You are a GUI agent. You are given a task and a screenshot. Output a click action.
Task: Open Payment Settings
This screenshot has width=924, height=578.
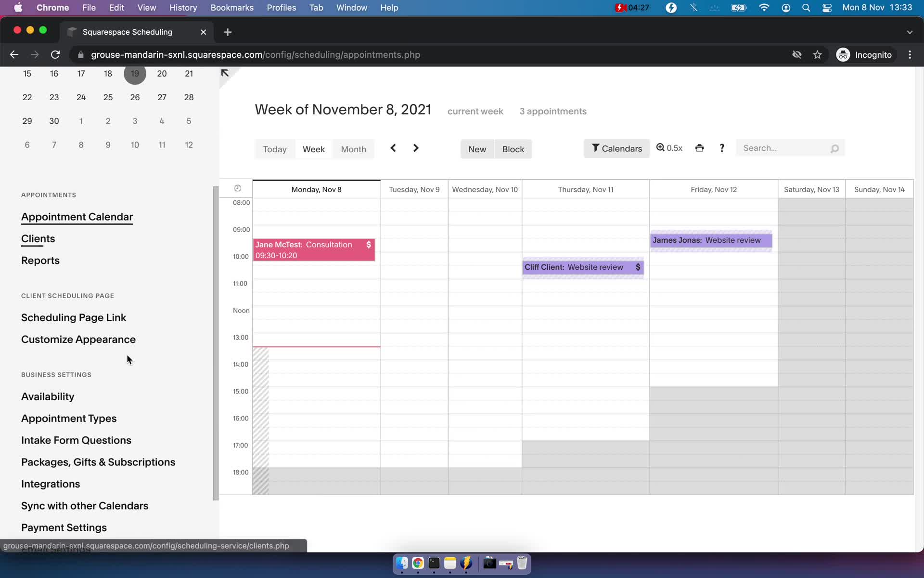[64, 527]
